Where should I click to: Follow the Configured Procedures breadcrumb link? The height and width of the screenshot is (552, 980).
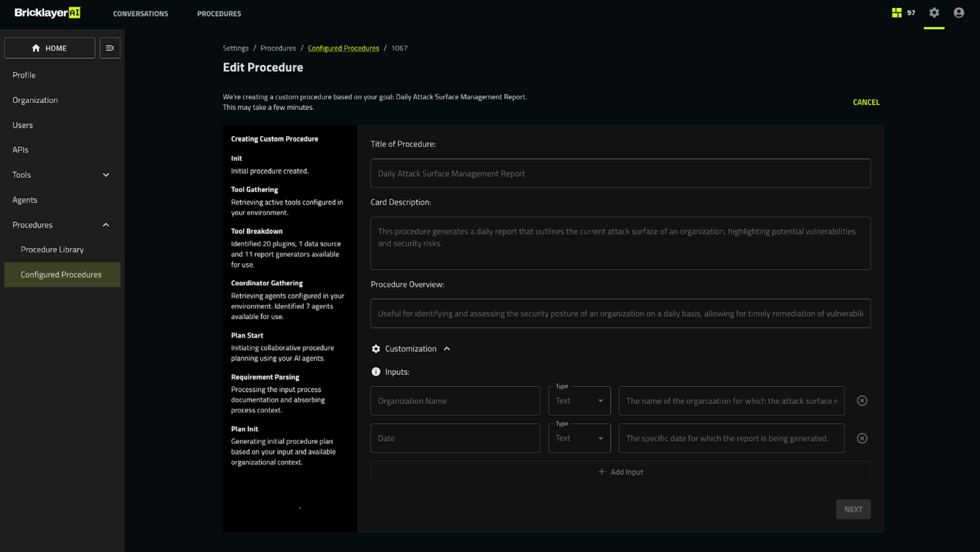343,48
